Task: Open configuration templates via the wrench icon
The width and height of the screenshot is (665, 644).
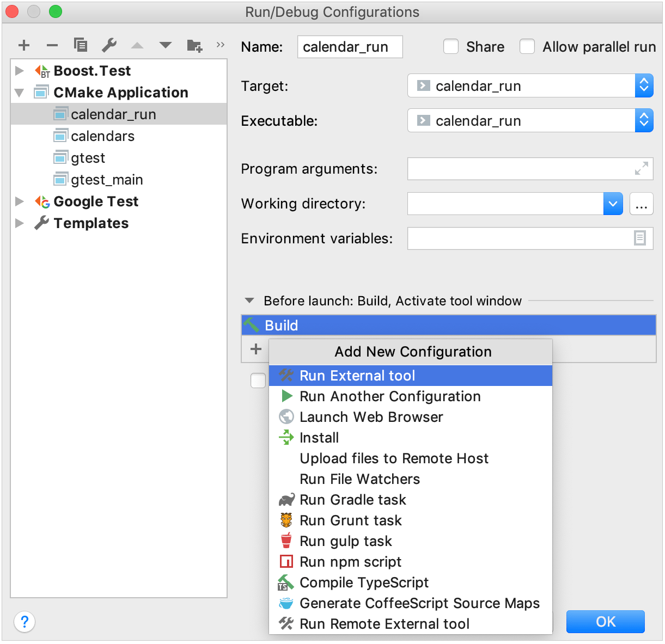Action: [109, 45]
